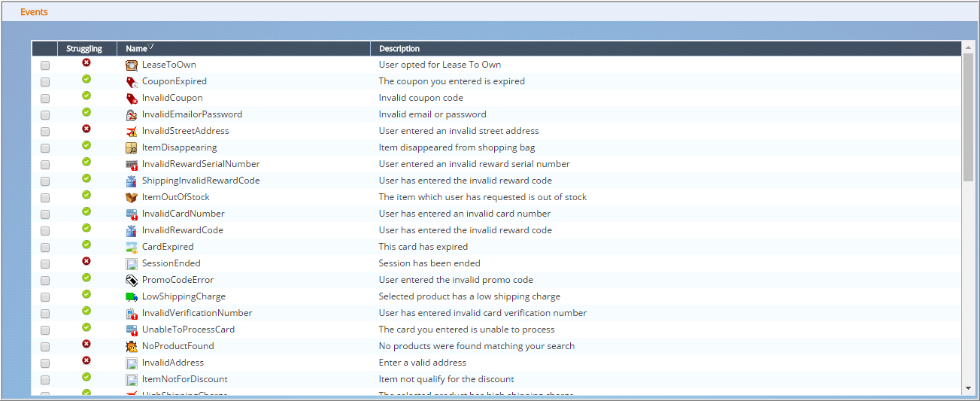This screenshot has height=401, width=980.
Task: Click the Description column header
Action: tap(399, 49)
